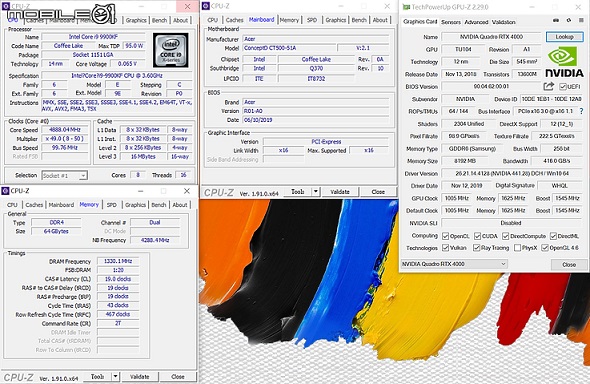
Task: Click the Mainboard CPU-Z window title icon
Action: [x=206, y=6]
